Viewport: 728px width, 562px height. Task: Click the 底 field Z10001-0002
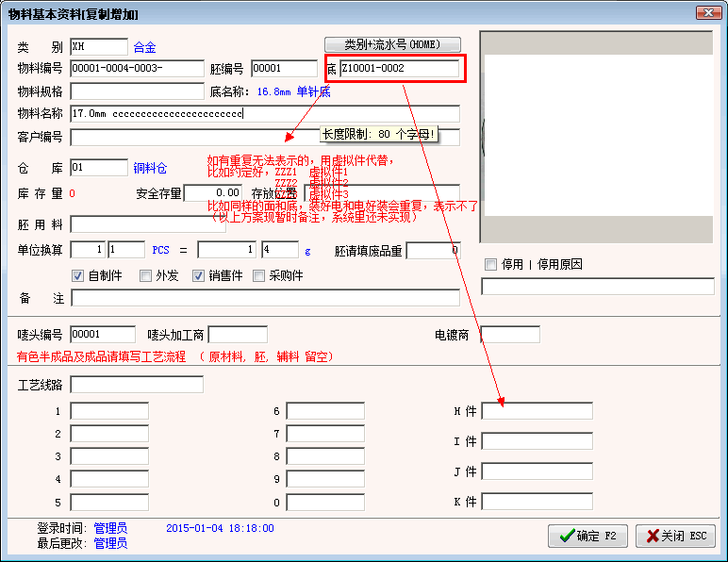pyautogui.click(x=400, y=69)
